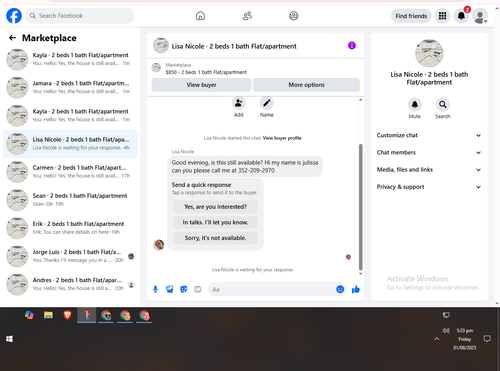Screen dimensions: 500x371
Task: Choose a sticker icon in composer
Action: point(184,289)
